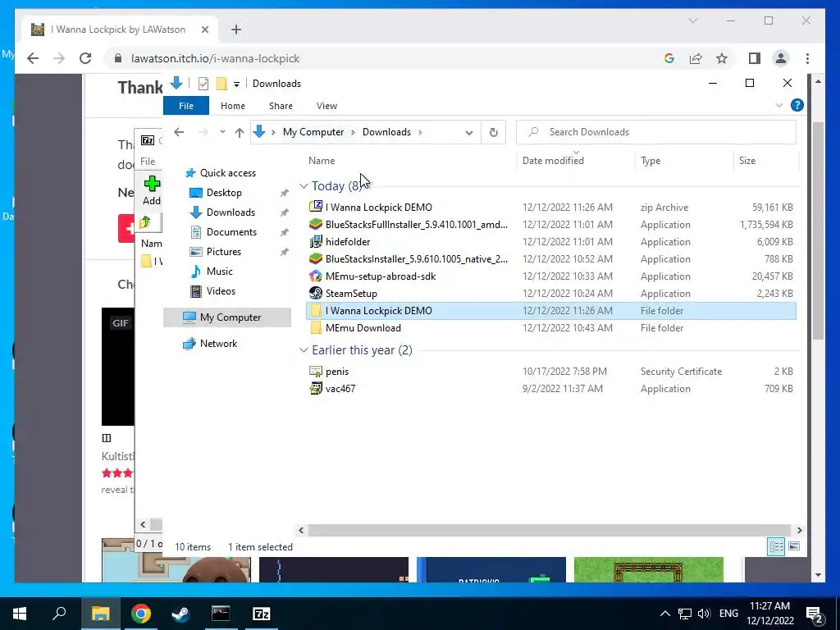
Task: Go back in Explorer navigation
Action: click(179, 132)
